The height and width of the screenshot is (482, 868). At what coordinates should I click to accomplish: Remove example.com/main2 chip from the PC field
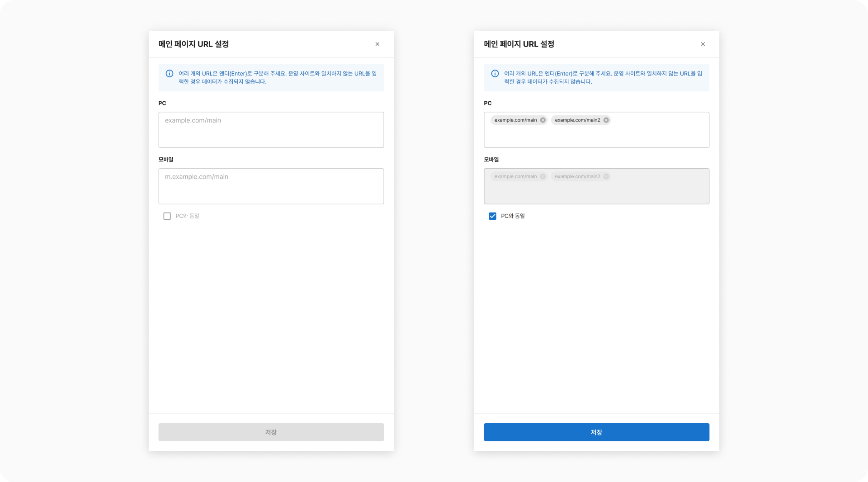click(606, 120)
